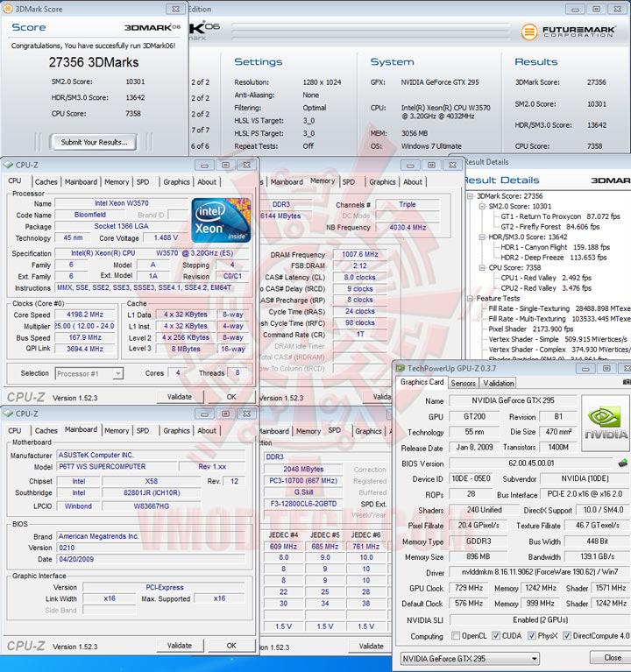Open Memory tab in CPU-Z processor window
The image size is (631, 672).
click(117, 181)
